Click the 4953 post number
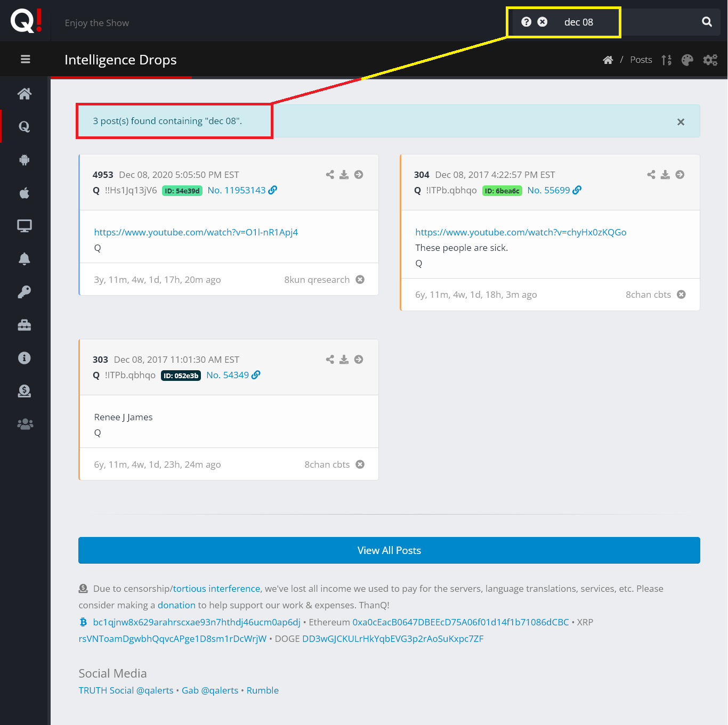This screenshot has height=725, width=728. (103, 175)
